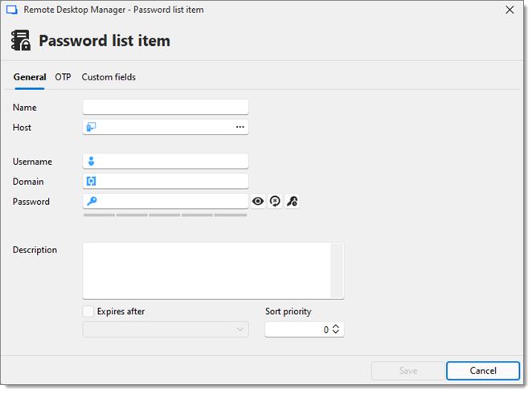Click the host browse ellipsis button
The width and height of the screenshot is (532, 393).
(x=239, y=127)
